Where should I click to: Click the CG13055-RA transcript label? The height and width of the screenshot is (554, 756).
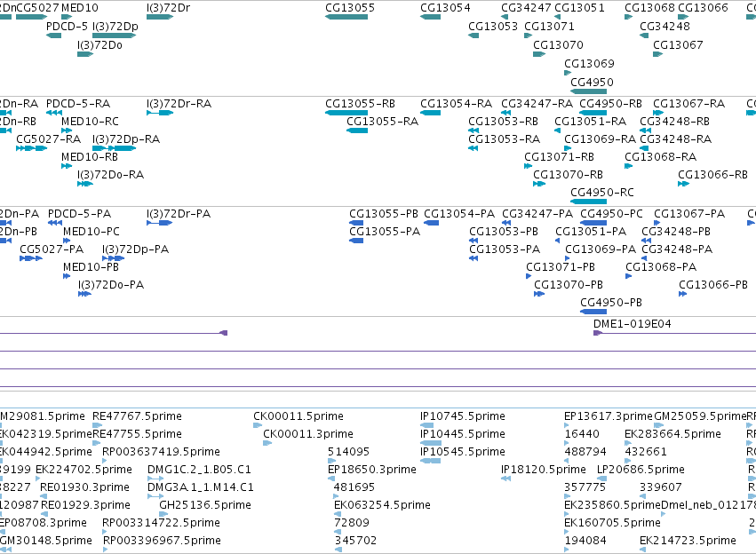pos(382,122)
